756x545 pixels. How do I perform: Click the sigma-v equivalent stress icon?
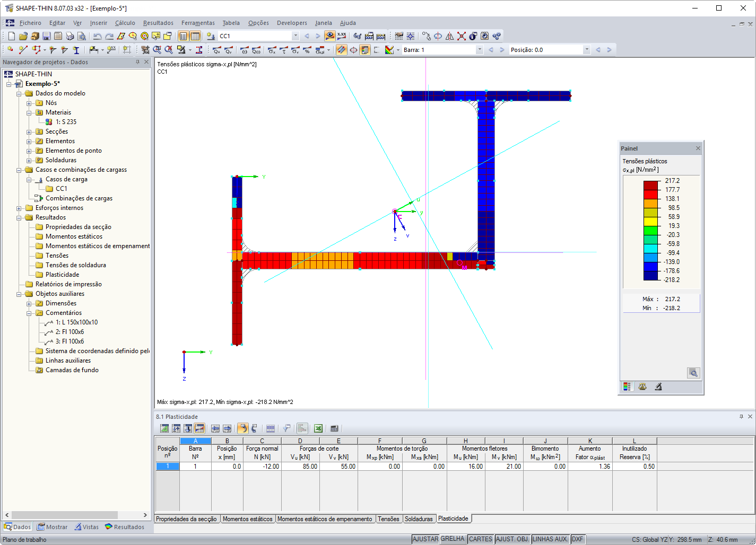pos(296,50)
